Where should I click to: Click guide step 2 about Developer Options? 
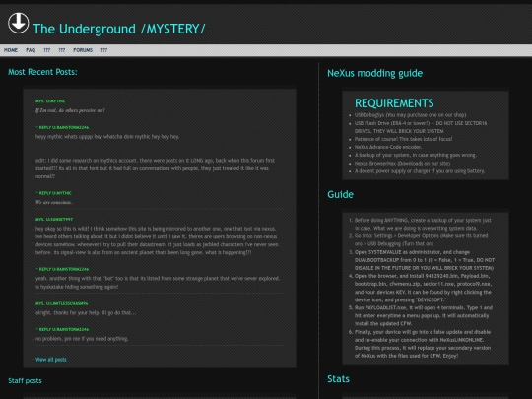[x=421, y=239]
